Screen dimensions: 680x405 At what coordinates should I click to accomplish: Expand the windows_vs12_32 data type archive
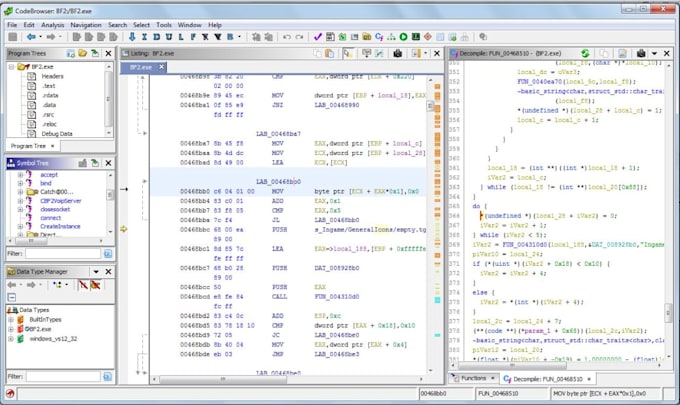point(11,339)
